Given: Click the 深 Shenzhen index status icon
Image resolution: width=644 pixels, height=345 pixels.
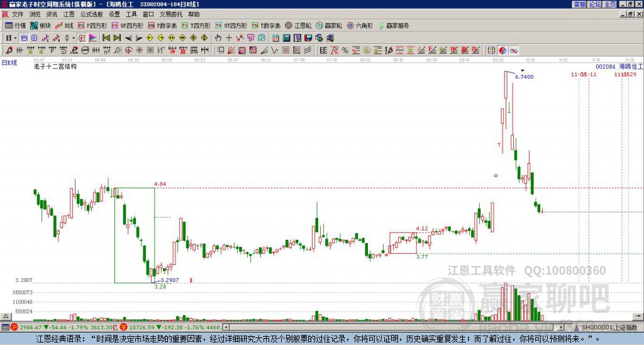Looking at the screenshot, I should click(x=124, y=327).
